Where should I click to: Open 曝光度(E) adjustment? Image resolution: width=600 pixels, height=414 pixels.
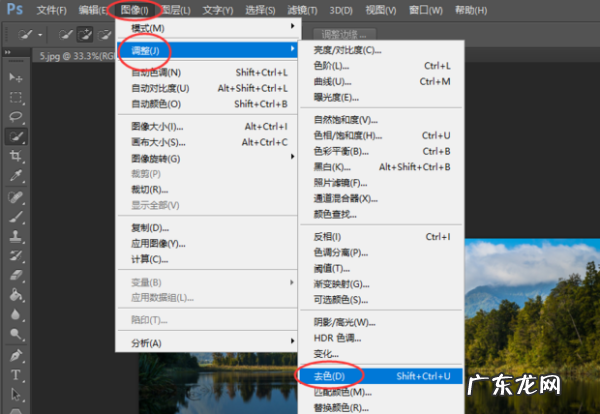(381, 98)
